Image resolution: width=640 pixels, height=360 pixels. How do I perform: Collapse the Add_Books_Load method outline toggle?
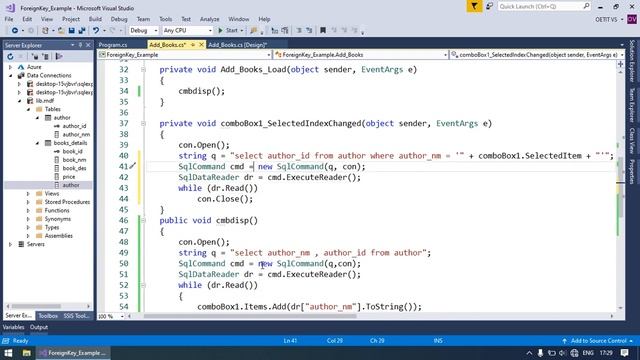tap(143, 69)
